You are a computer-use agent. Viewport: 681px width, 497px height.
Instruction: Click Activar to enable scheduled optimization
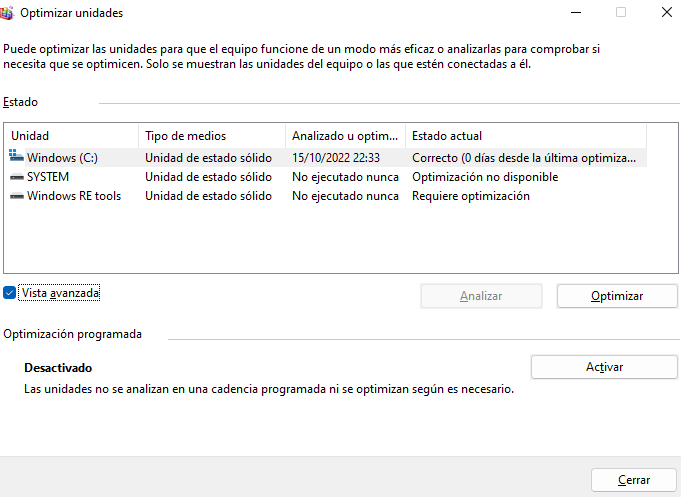(x=604, y=367)
